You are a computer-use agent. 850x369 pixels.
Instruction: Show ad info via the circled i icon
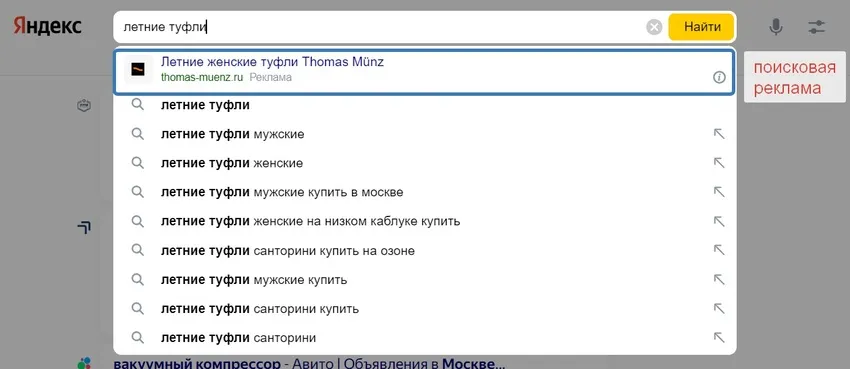(719, 77)
